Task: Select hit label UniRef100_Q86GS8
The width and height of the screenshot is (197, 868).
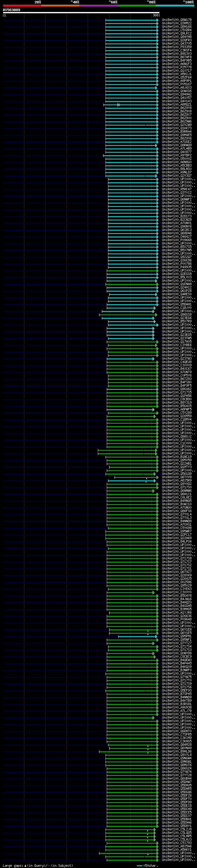Action: coord(177,314)
